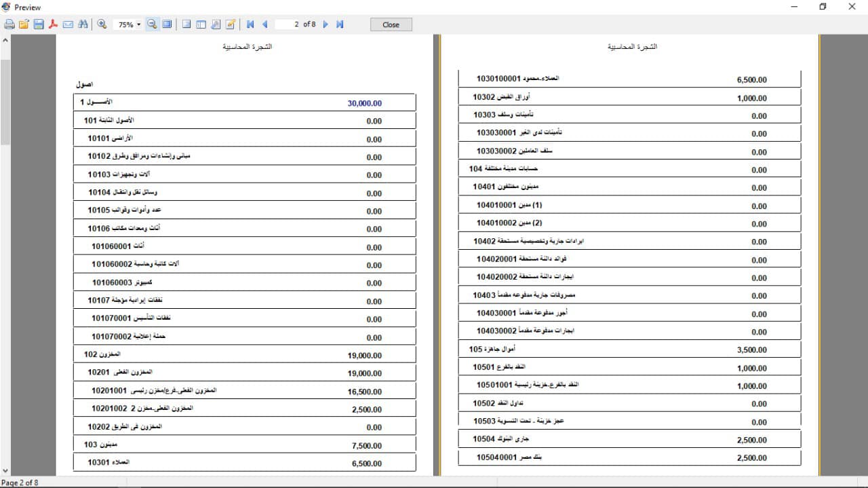Screen dimensions: 868x488
Task: Advance to the next page
Action: coord(325,24)
